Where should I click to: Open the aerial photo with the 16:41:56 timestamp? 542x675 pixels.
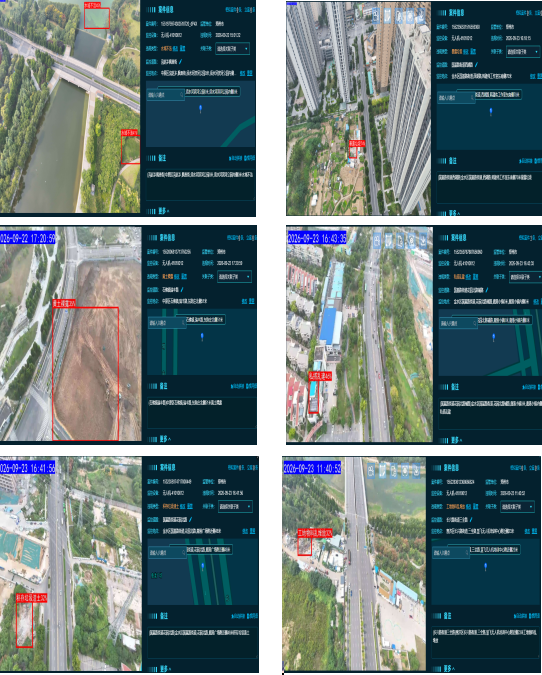[71, 564]
